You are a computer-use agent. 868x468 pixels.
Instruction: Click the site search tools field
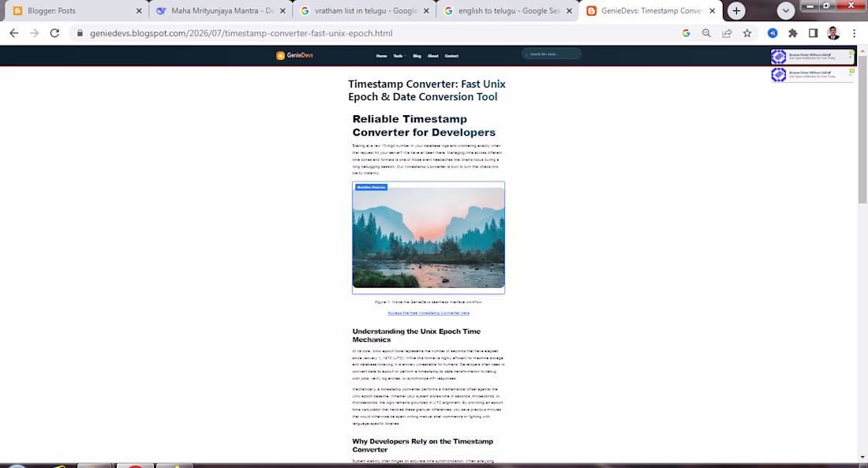point(552,54)
